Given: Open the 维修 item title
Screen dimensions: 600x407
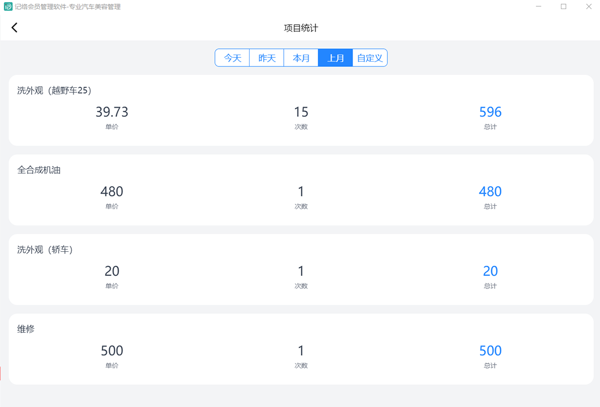Looking at the screenshot, I should 26,329.
